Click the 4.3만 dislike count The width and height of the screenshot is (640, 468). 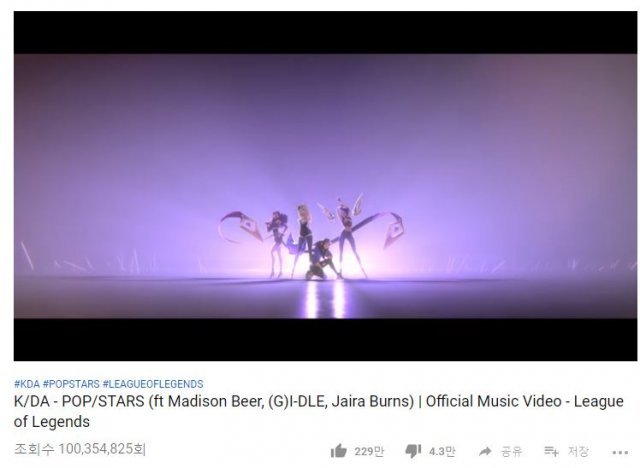442,451
